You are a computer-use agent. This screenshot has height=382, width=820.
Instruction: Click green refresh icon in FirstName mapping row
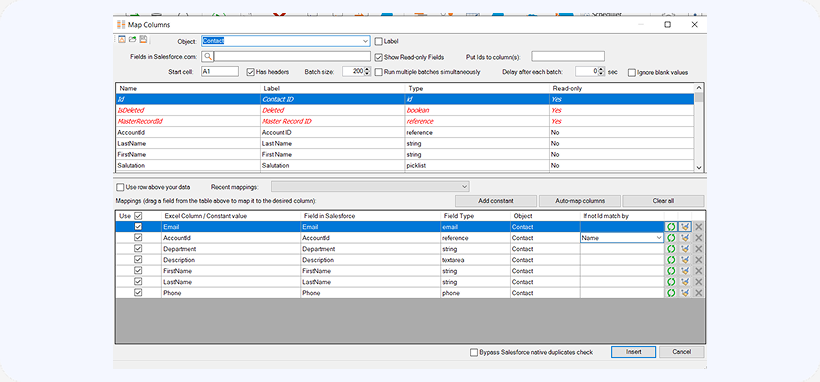coord(671,271)
